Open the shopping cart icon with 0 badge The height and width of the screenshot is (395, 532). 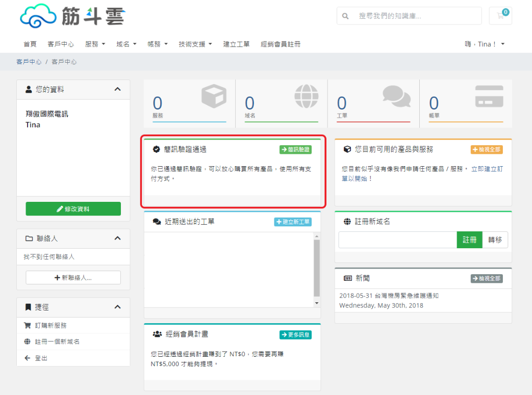(500, 16)
